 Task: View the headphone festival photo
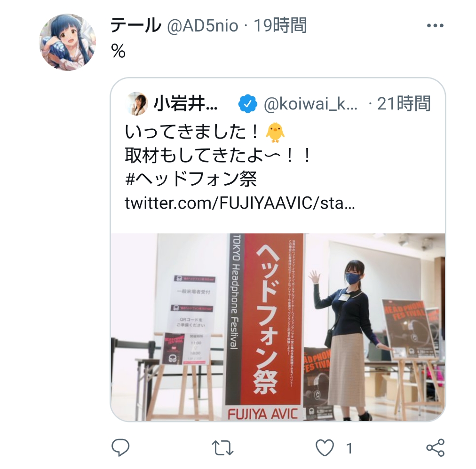pyautogui.click(x=278, y=327)
